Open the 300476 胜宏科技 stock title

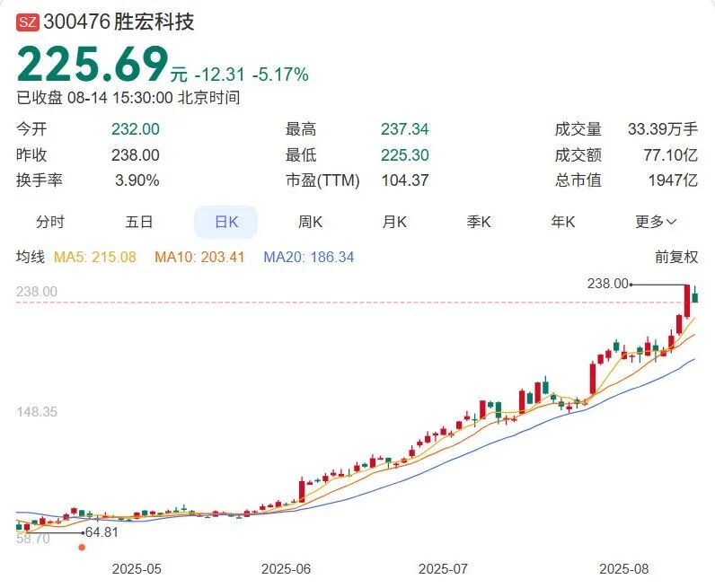119,22
